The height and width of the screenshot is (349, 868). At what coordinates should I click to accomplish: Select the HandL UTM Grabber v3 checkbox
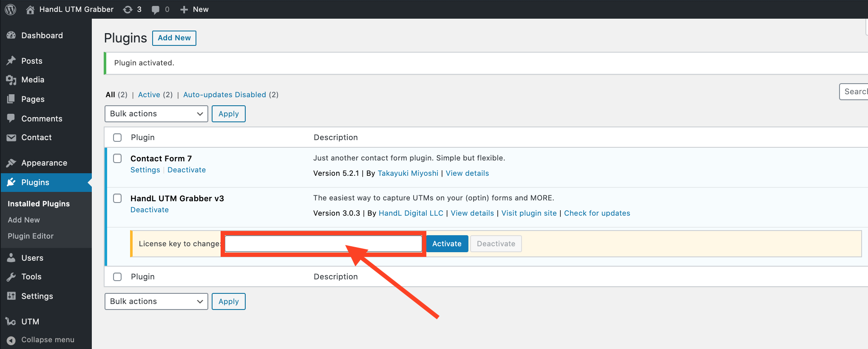117,199
